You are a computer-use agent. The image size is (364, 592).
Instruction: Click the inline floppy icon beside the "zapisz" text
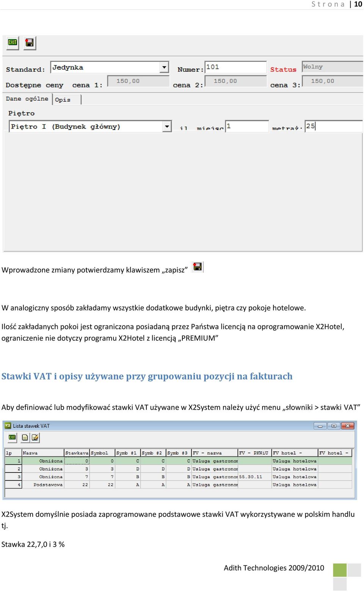point(198,267)
